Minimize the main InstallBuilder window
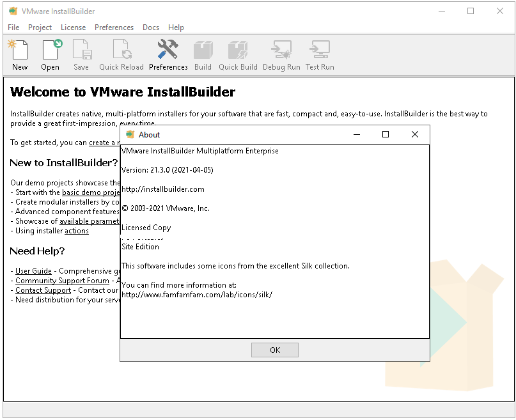Image resolution: width=516 pixels, height=420 pixels. 442,11
